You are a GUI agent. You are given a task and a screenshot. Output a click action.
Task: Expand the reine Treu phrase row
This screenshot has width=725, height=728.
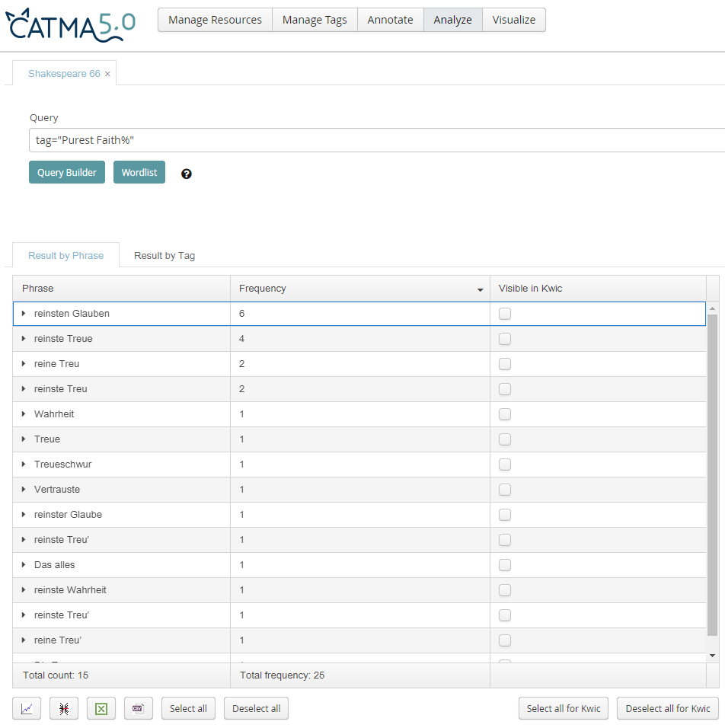24,364
